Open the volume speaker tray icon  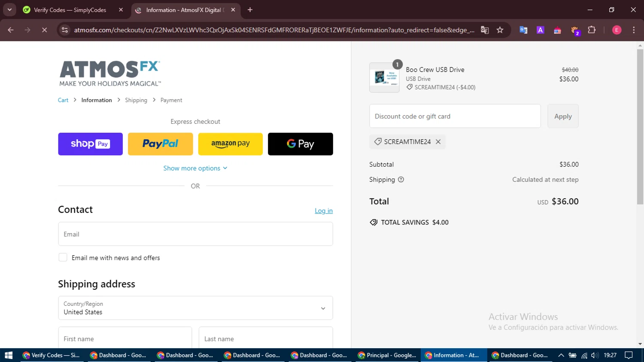[x=595, y=355]
